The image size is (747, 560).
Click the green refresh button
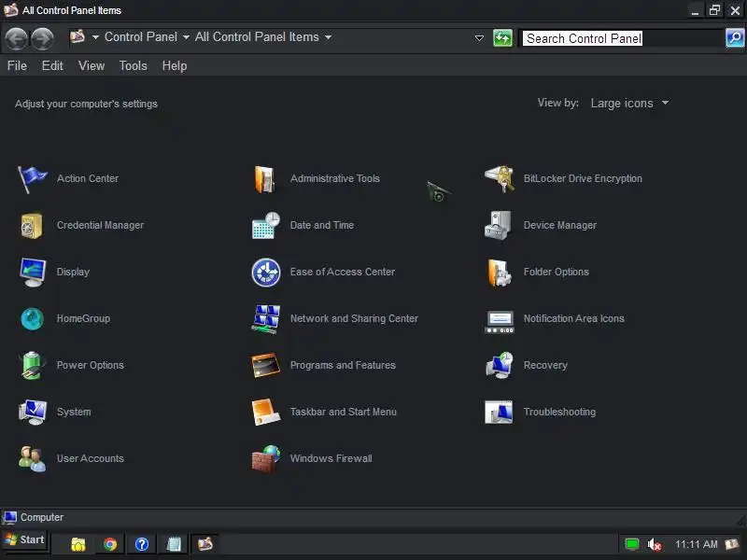(502, 37)
